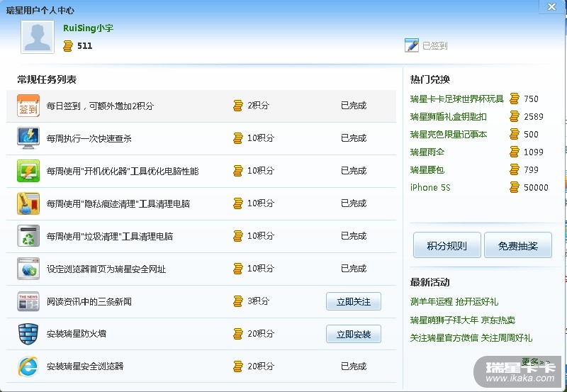This screenshot has height=392, width=567.
Task: Select 安装瑞星安全浏览器 task text
Action: pyautogui.click(x=85, y=366)
